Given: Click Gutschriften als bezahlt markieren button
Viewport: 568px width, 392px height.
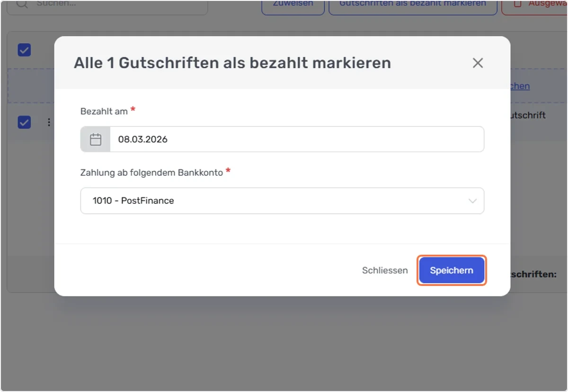Looking at the screenshot, I should click(x=413, y=6).
